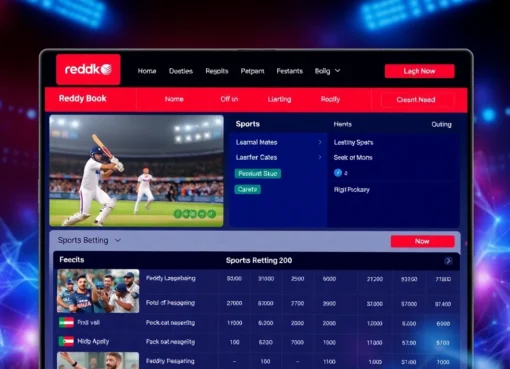Open the Doeties nav item
The height and width of the screenshot is (369, 510).
coord(181,71)
